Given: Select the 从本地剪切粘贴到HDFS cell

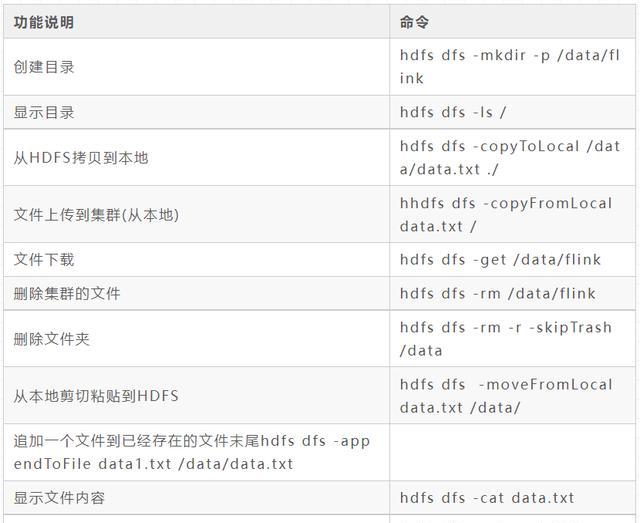Looking at the screenshot, I should click(96, 396).
